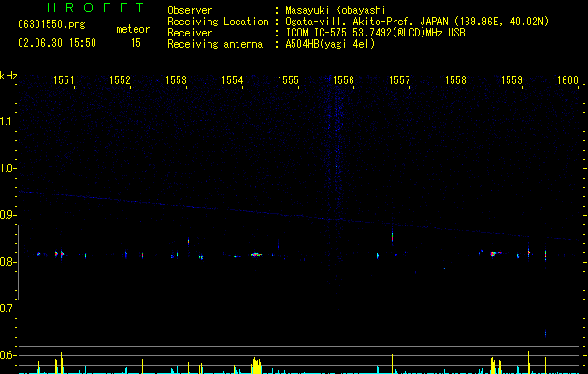Click the 1554 time axis marker
The image size is (588, 374).
[232, 80]
